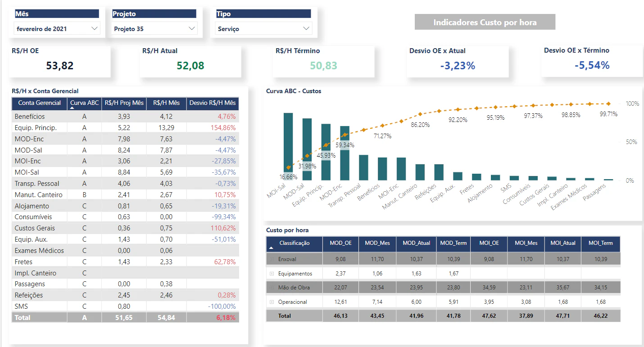Sort by the Conta Gerencial column header
The width and height of the screenshot is (644, 347).
[39, 103]
